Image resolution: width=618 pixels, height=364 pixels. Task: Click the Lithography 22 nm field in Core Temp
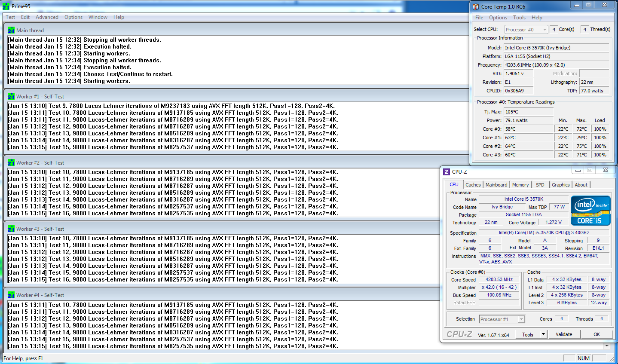coord(594,82)
